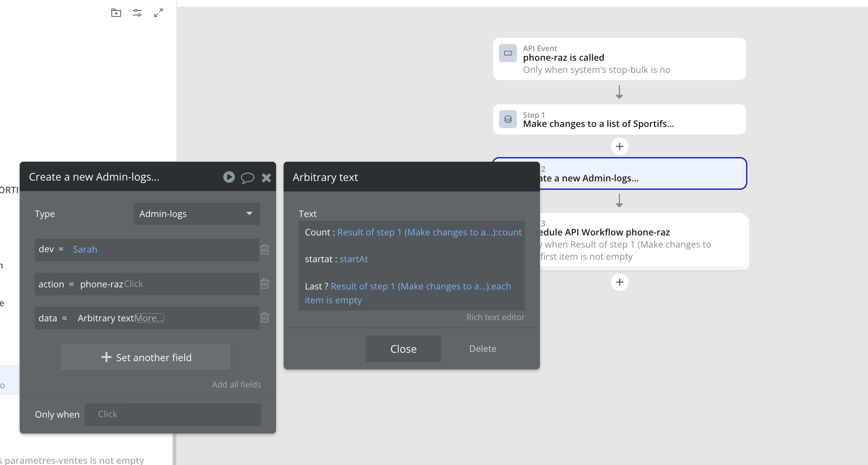Image resolution: width=868 pixels, height=465 pixels.
Task: Click More… after Arbitrary text
Action: [x=149, y=318]
